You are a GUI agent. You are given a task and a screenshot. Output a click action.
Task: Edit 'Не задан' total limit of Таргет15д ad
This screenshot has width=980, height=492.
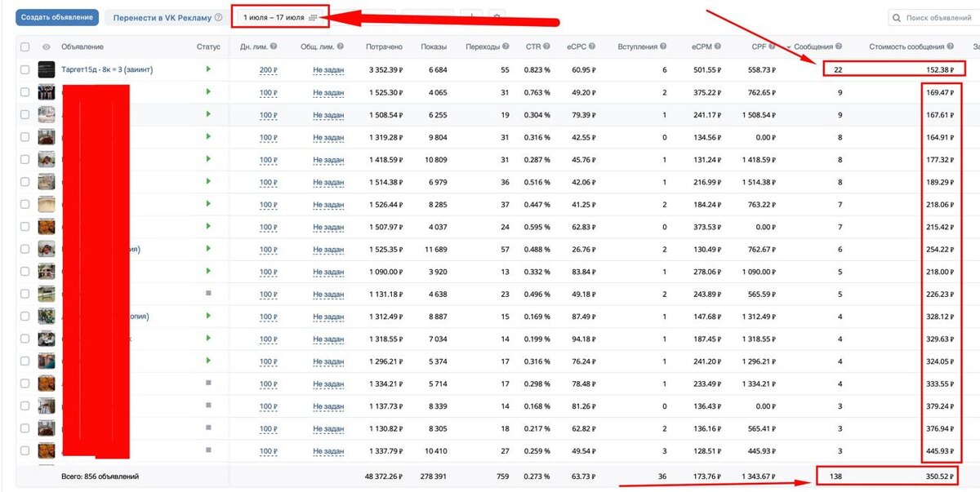coord(328,70)
